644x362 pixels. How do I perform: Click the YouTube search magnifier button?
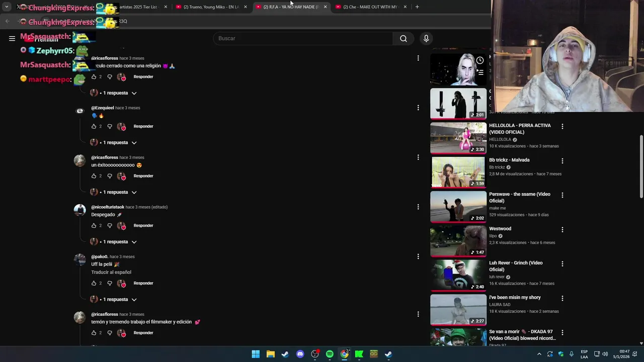coord(404,38)
